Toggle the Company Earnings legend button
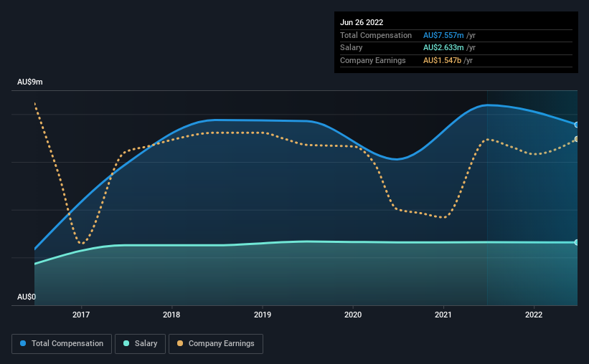This screenshot has width=589, height=364. (216, 344)
